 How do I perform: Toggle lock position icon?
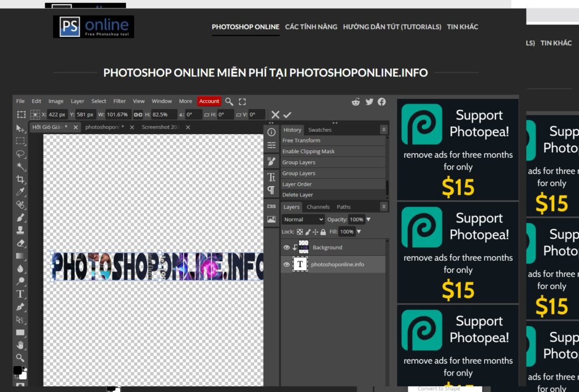point(316,232)
